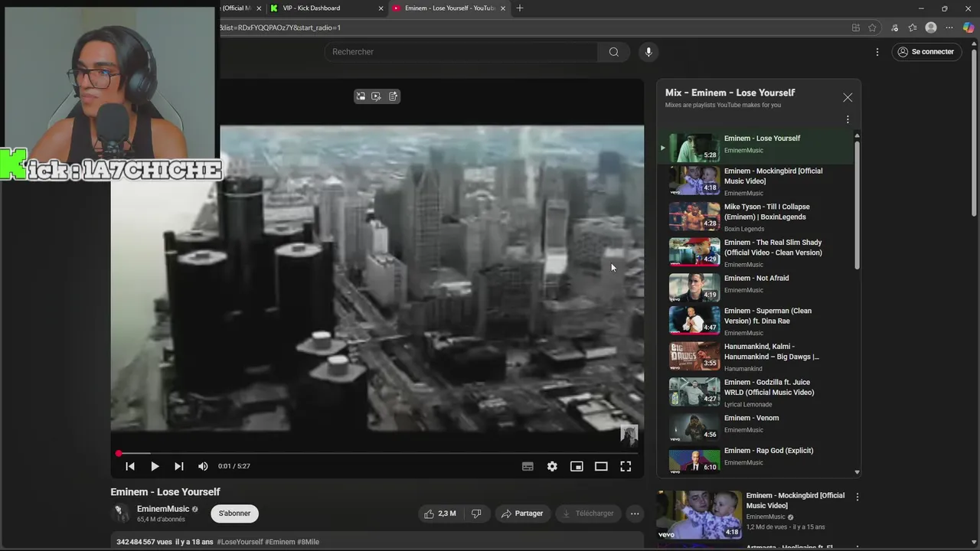This screenshot has width=980, height=551.
Task: Open the EminemMusic channel link
Action: coord(163,509)
